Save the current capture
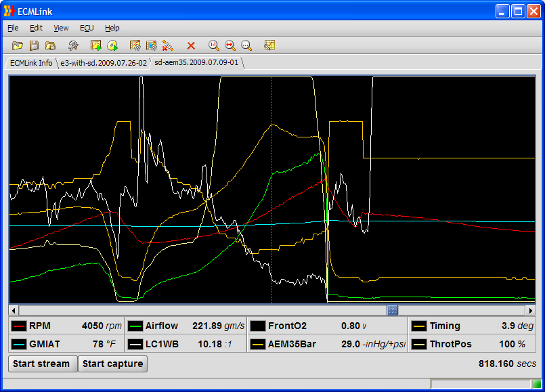 pyautogui.click(x=35, y=45)
